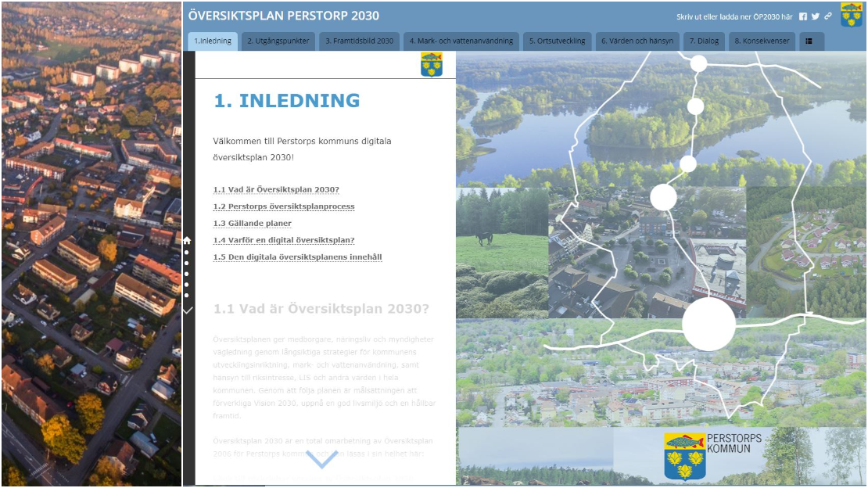Click the home icon in side navigation
The width and height of the screenshot is (868, 488).
pos(187,240)
